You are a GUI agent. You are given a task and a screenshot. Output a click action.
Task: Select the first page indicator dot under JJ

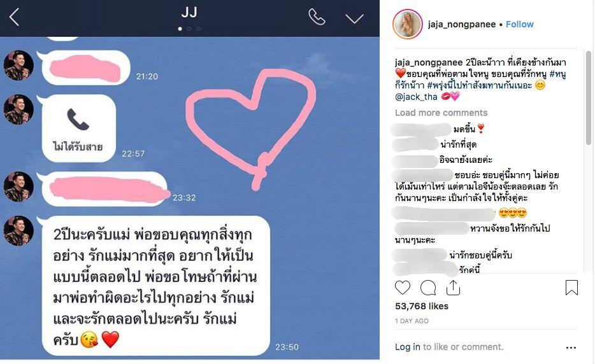[180, 29]
